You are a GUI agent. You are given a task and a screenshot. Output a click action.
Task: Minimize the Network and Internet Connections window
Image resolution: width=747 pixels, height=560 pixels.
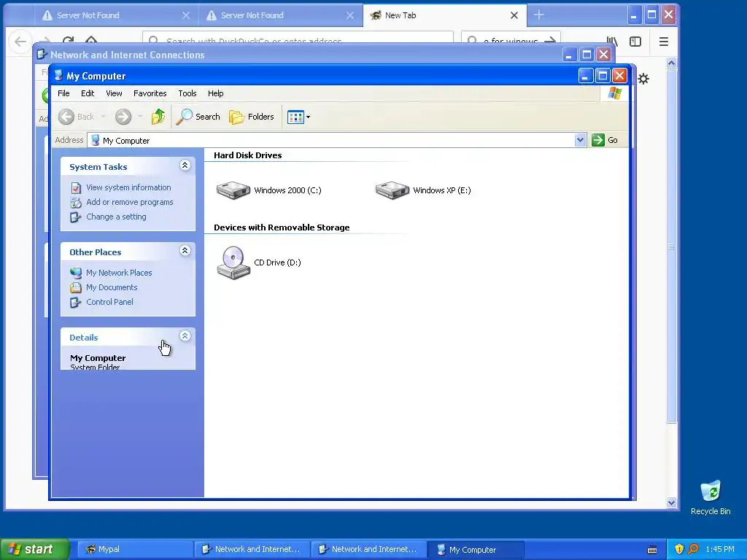click(569, 55)
